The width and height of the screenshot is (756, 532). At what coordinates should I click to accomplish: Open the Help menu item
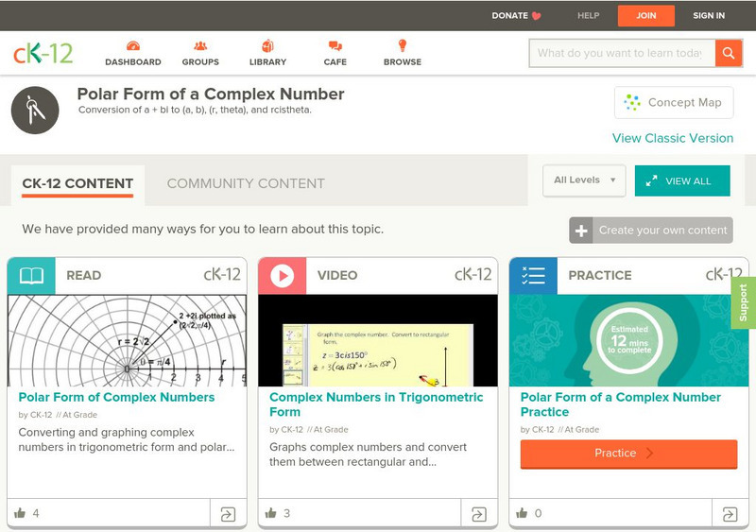coord(588,16)
